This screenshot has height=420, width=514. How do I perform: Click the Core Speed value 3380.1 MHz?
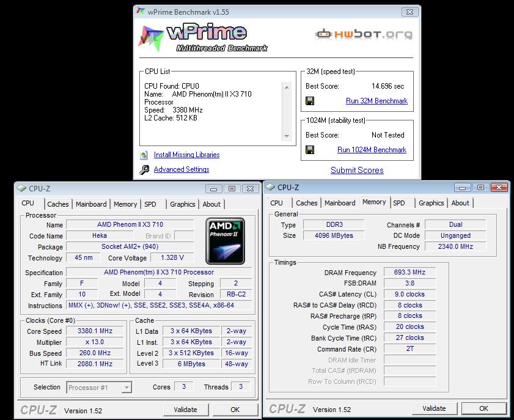point(95,331)
